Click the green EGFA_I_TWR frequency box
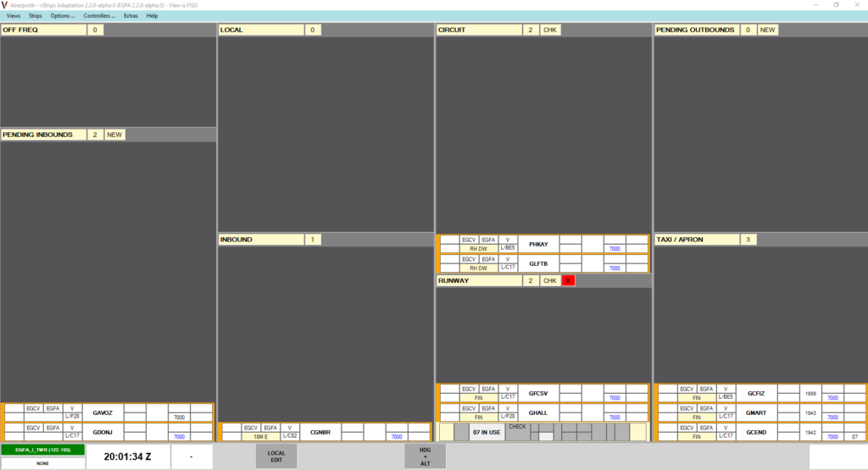The height and width of the screenshot is (470, 868). pos(42,449)
